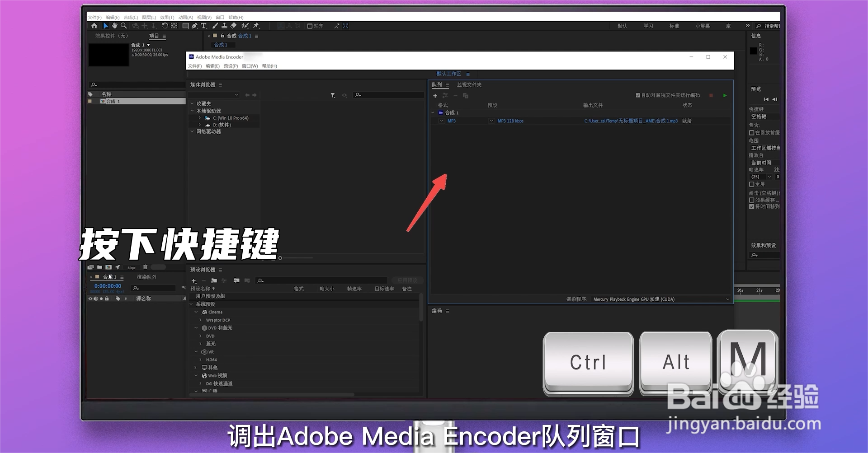
Task: Expand the Wraptor DCP preset group
Action: click(x=201, y=320)
